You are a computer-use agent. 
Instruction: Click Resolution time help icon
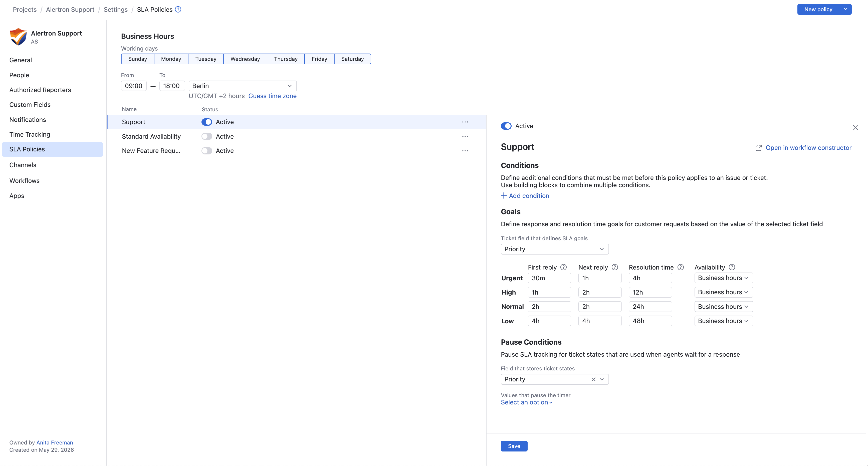coord(681,267)
